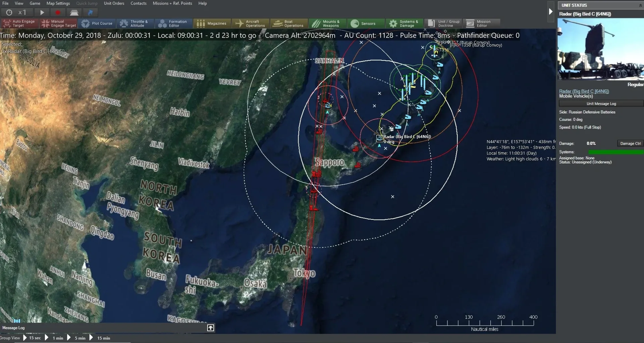Toggle Group View at bottom left

(x=11, y=338)
